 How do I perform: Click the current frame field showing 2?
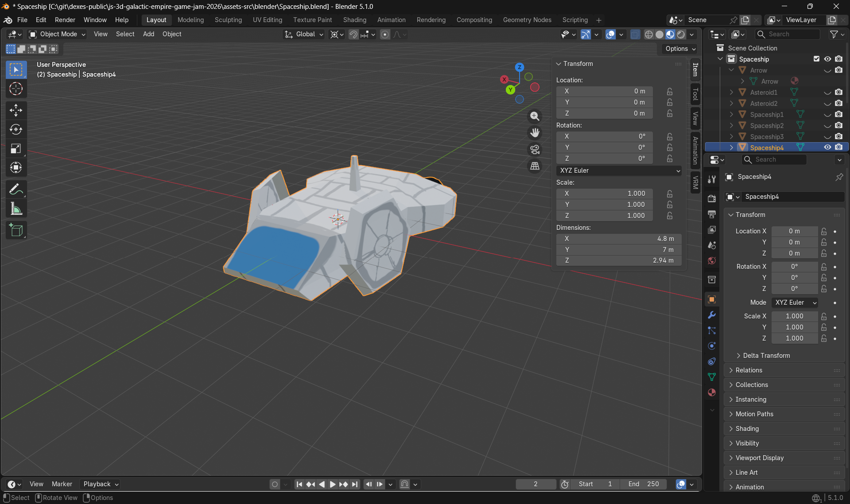[536, 484]
